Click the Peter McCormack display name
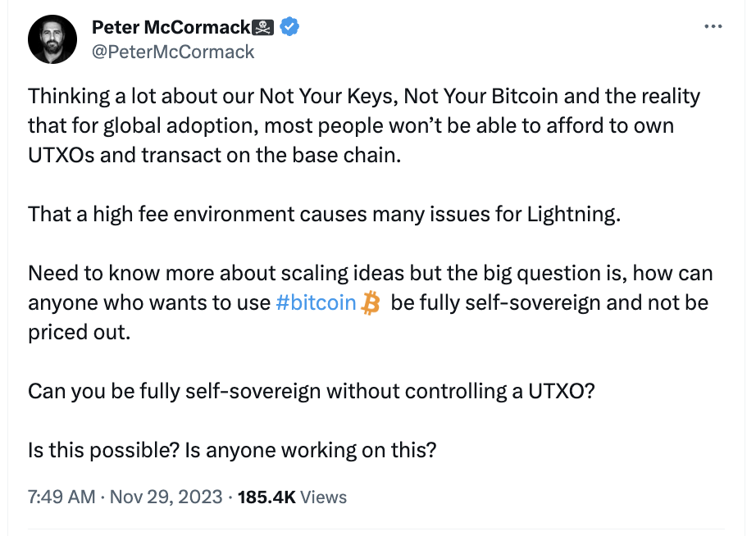 [171, 28]
